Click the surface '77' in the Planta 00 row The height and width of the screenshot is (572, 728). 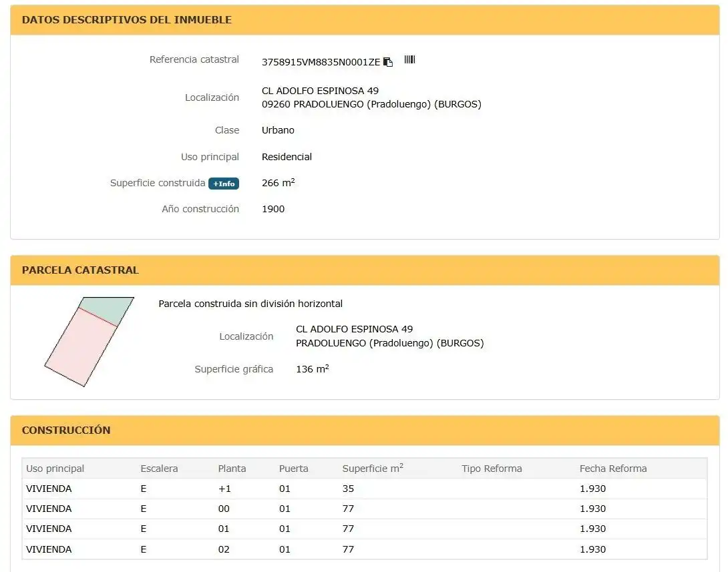348,509
